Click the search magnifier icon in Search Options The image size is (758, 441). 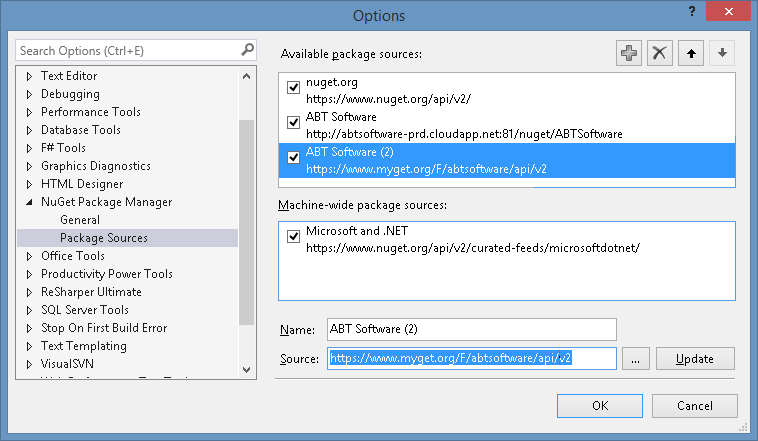tap(247, 49)
